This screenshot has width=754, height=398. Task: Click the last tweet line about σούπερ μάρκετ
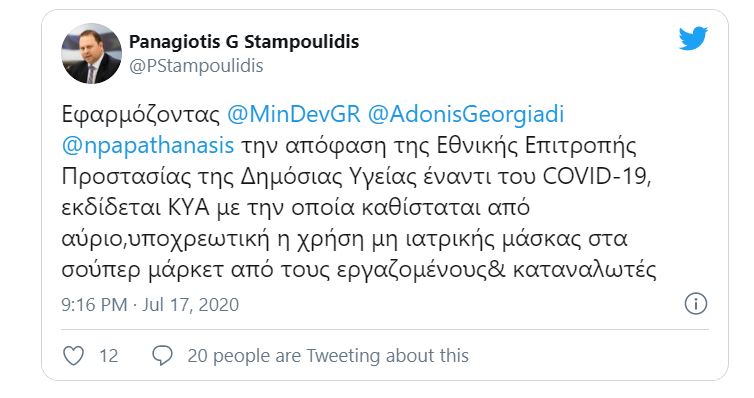pos(359,270)
